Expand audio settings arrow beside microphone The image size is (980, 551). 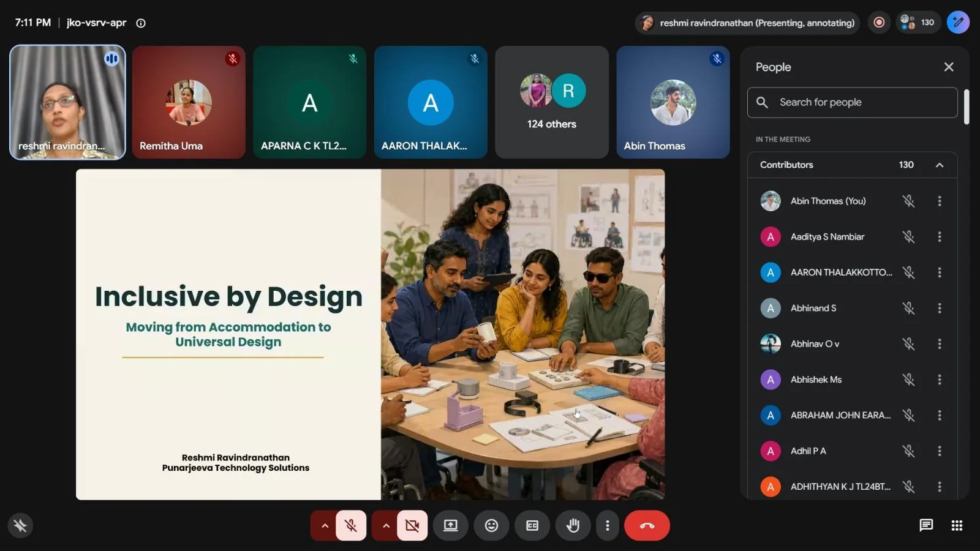point(325,525)
